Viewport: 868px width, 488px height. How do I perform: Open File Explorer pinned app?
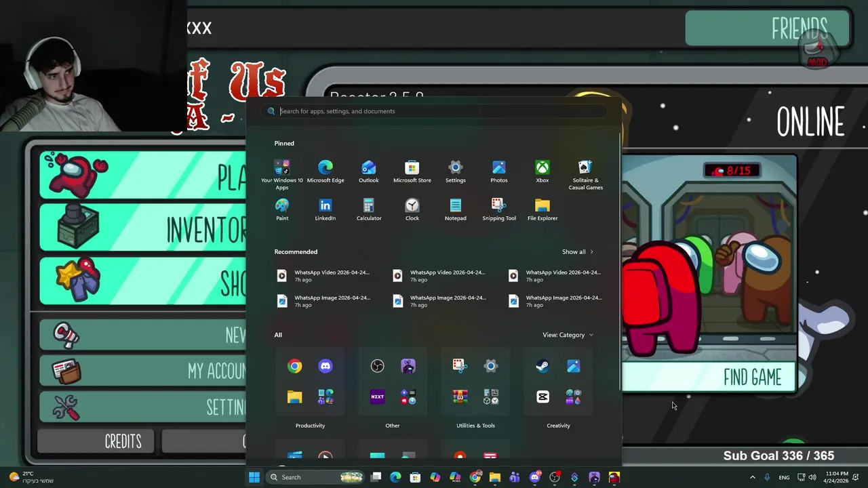(x=542, y=209)
